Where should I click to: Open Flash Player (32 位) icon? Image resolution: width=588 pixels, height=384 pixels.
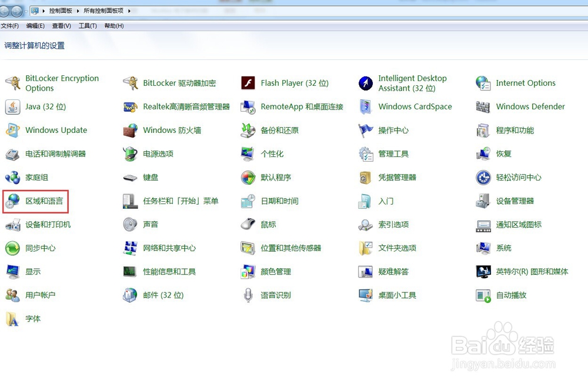pos(248,83)
